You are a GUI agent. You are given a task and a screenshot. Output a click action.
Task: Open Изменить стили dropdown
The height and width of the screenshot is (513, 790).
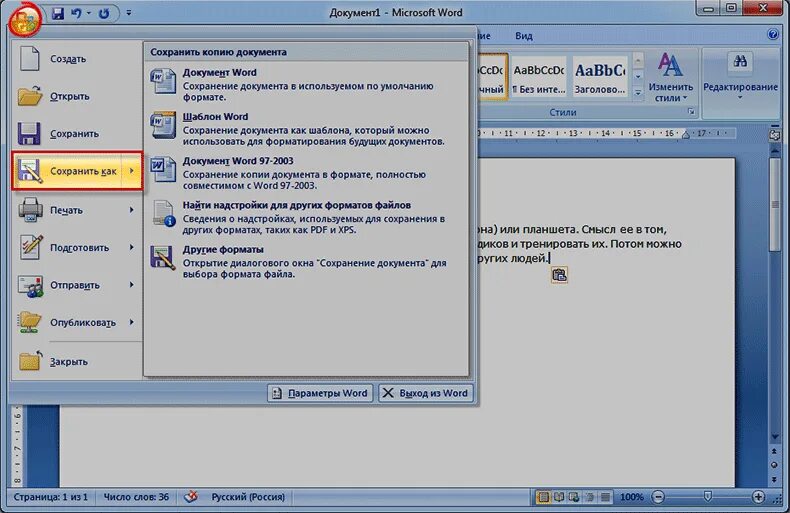point(671,78)
